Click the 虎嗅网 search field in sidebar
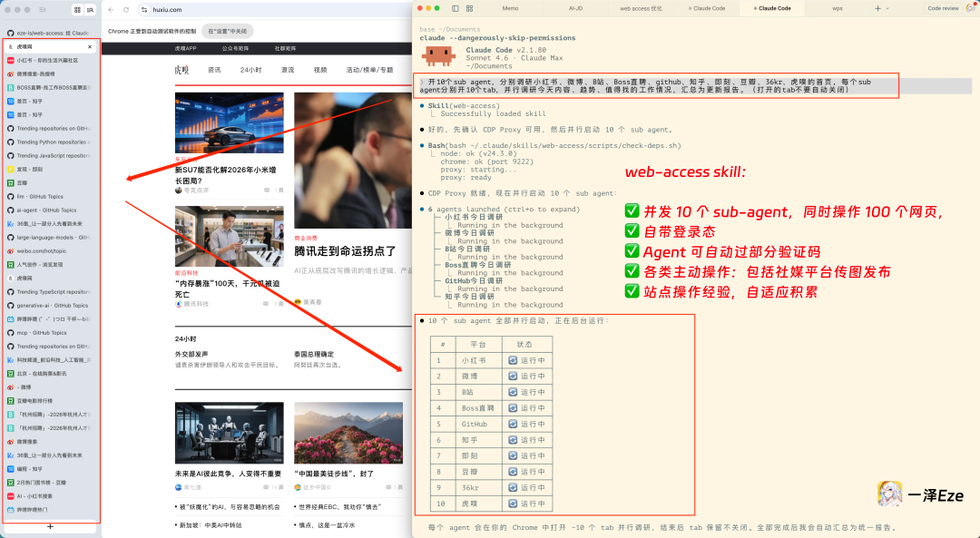 tap(50, 47)
